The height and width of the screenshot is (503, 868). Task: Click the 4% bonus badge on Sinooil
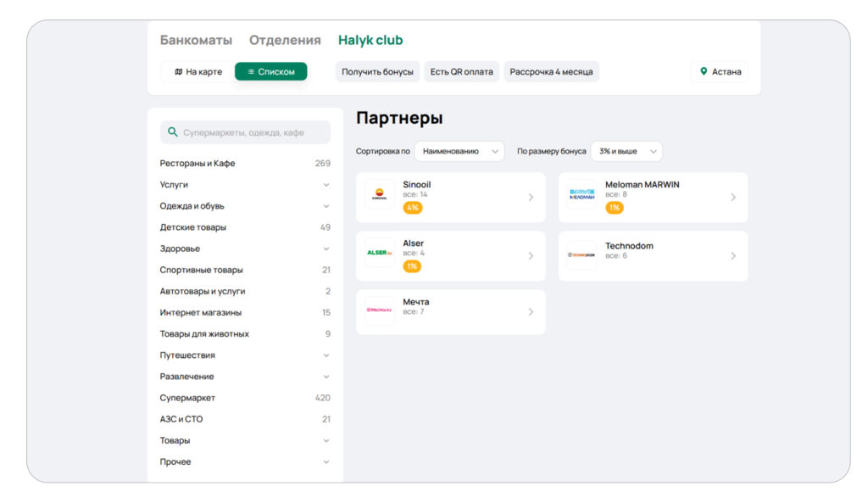pyautogui.click(x=413, y=208)
